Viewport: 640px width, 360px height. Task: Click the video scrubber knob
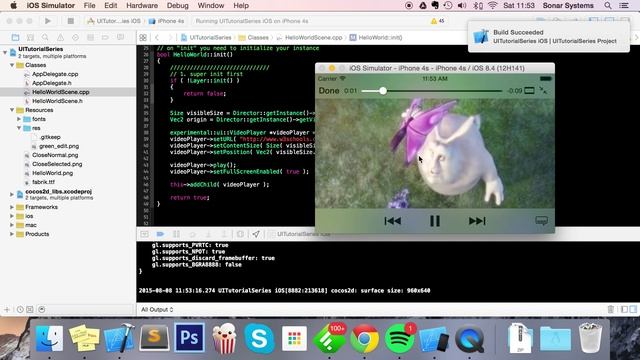382,91
